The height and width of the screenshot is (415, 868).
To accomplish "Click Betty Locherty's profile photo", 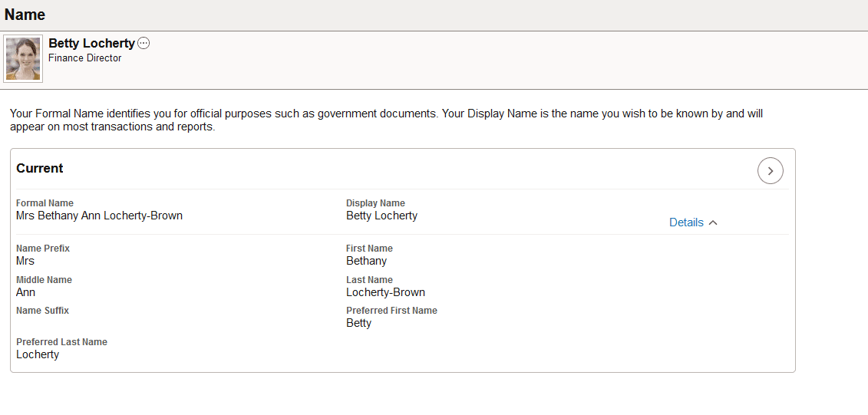I will click(23, 59).
